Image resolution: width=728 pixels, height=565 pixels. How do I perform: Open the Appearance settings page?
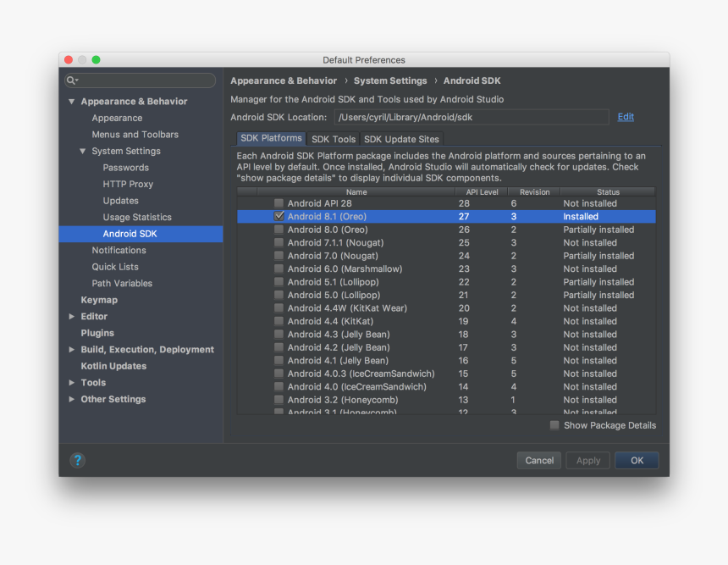[x=117, y=118]
